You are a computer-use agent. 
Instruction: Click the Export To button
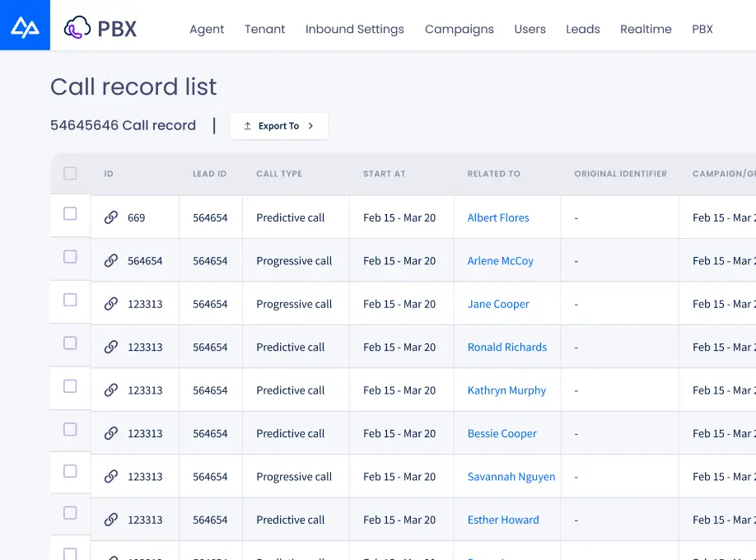tap(279, 126)
